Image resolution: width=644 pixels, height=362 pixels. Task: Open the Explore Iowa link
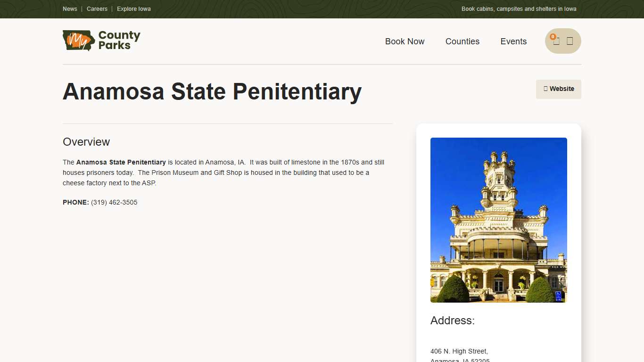(x=133, y=8)
